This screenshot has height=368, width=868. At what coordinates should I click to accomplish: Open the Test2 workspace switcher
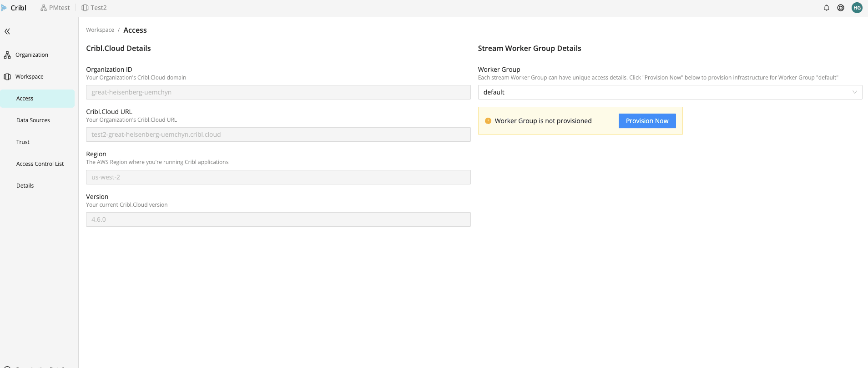[94, 8]
